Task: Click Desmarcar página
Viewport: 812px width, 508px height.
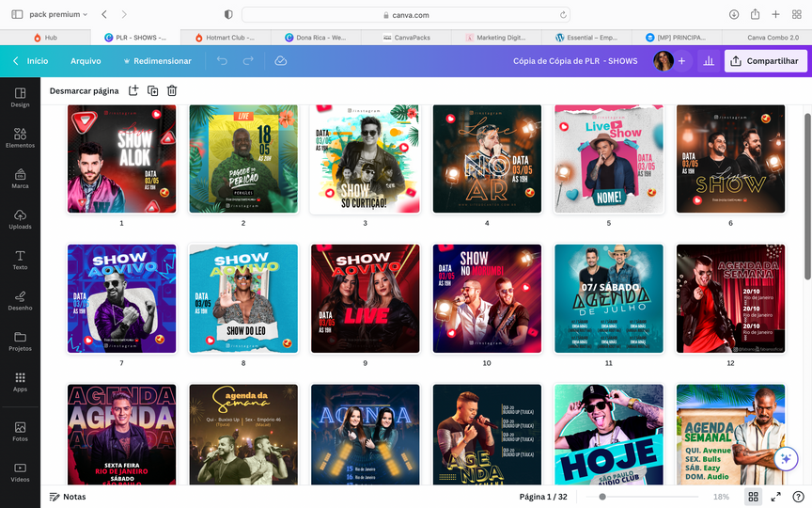Action: point(85,90)
